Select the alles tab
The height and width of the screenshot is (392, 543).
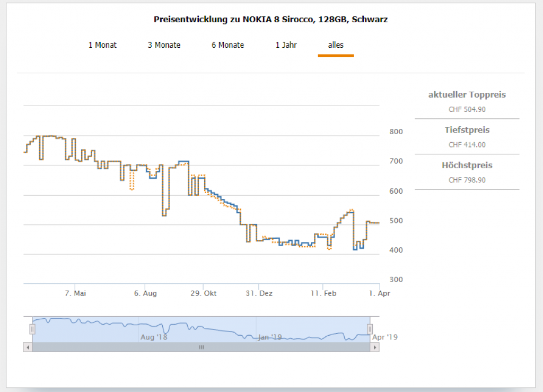coord(336,45)
